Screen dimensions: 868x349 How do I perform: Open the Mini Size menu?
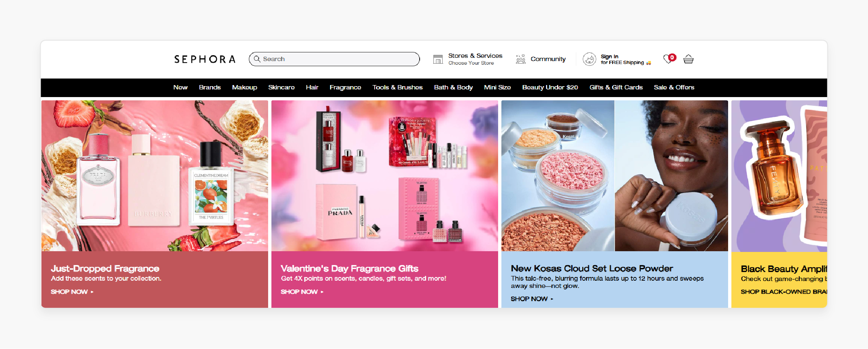(497, 87)
